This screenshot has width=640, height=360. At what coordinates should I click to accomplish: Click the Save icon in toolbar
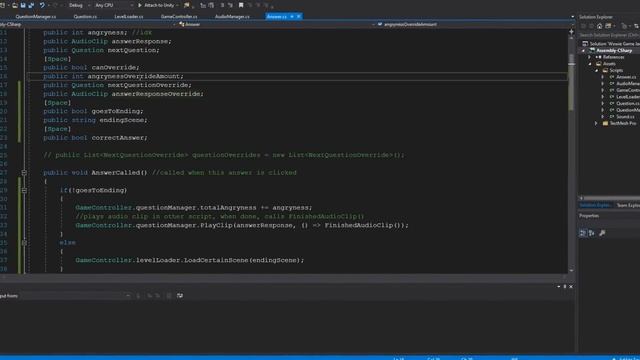23,5
